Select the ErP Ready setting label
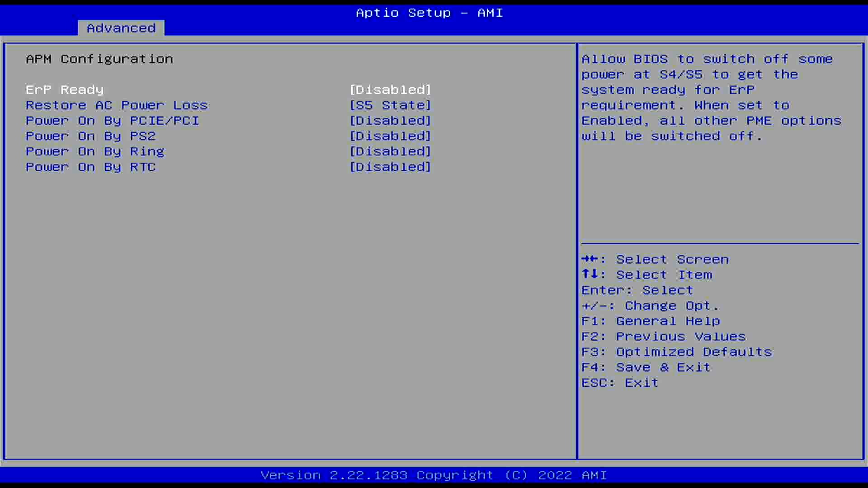Viewport: 868px width, 488px height. pyautogui.click(x=65, y=90)
